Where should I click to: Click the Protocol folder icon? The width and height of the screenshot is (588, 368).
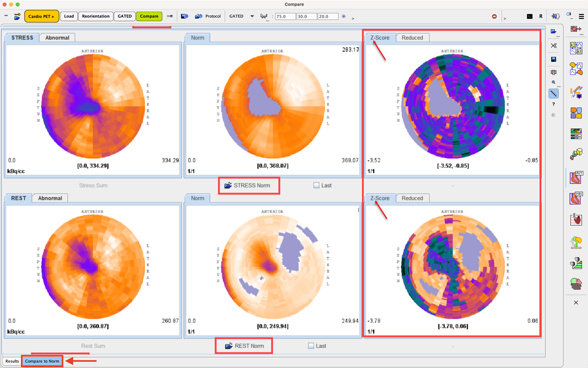pos(198,16)
